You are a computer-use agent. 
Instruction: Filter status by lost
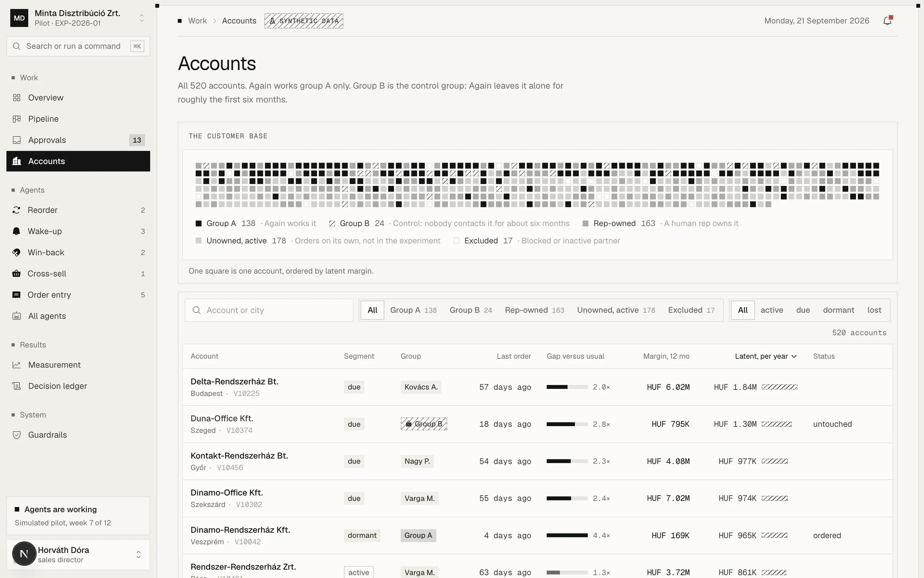[x=874, y=310]
